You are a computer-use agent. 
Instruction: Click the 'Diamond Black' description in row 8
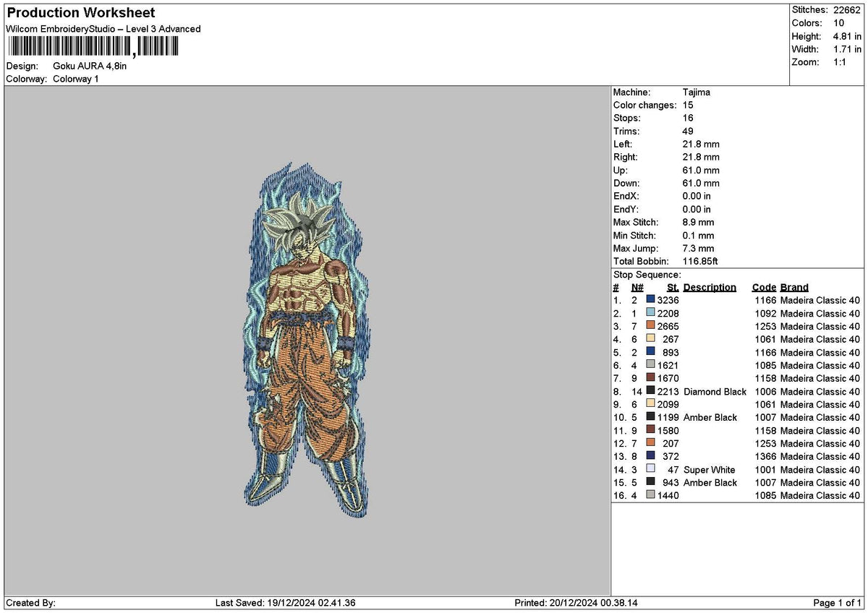pos(715,391)
